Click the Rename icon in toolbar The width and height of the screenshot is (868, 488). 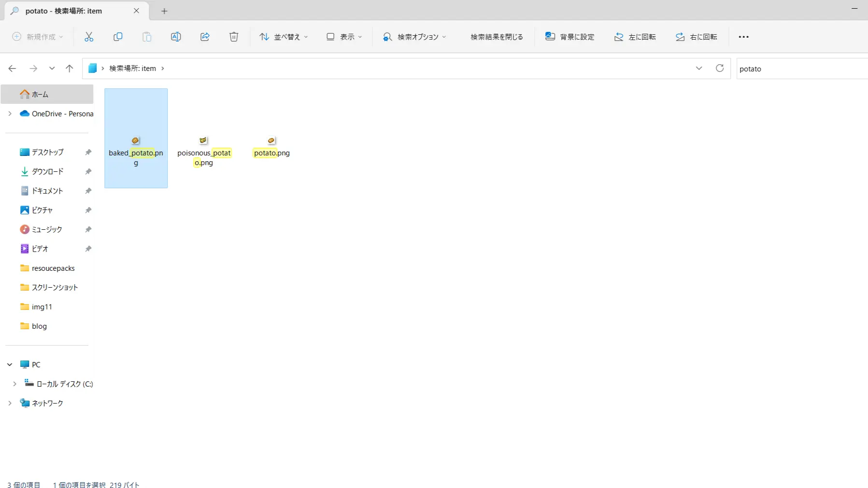click(176, 37)
